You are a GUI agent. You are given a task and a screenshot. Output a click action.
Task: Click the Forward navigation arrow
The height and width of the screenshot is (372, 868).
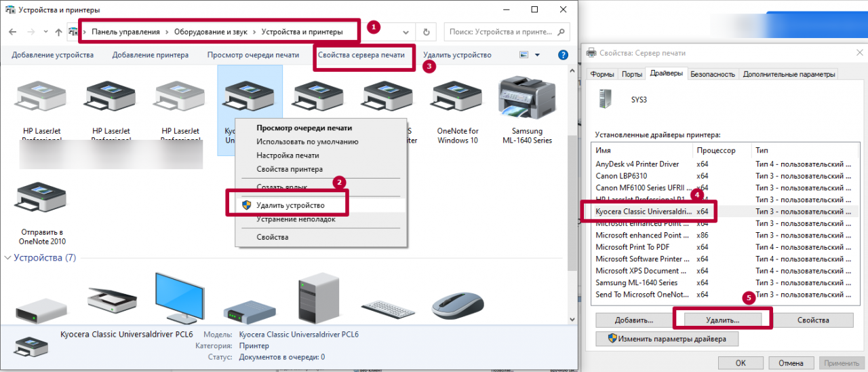coord(31,32)
